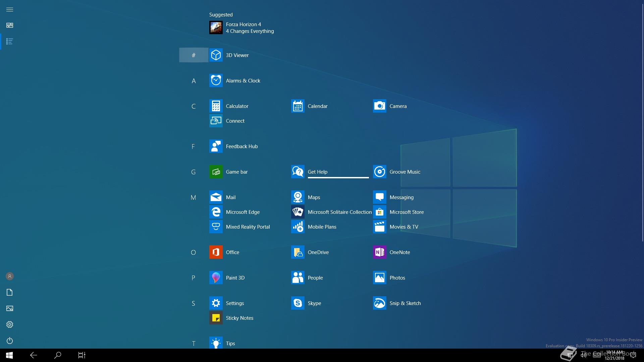The image size is (644, 362).
Task: Click the Windows Start button
Action: (9, 355)
